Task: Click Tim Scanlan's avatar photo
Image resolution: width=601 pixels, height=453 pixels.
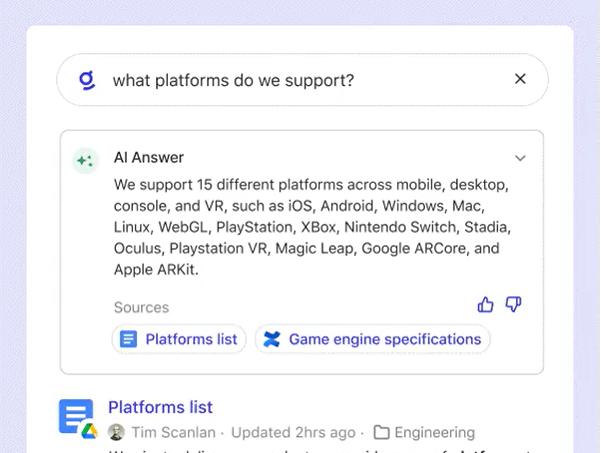Action: 116,433
